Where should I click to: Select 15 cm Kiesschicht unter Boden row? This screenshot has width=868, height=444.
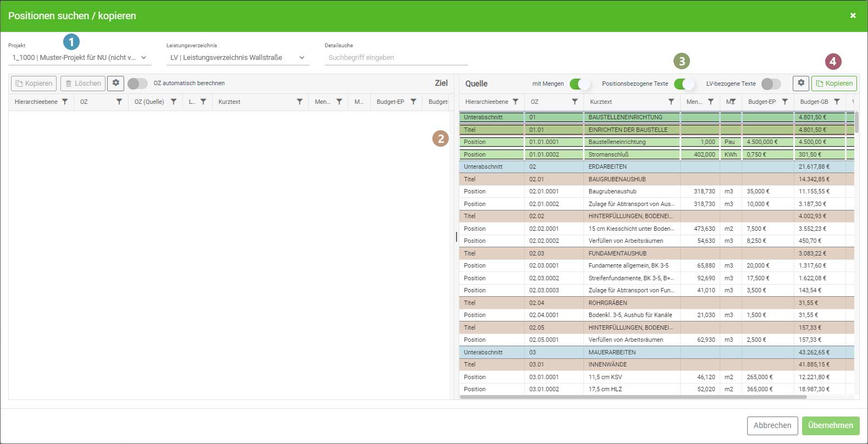(x=656, y=229)
